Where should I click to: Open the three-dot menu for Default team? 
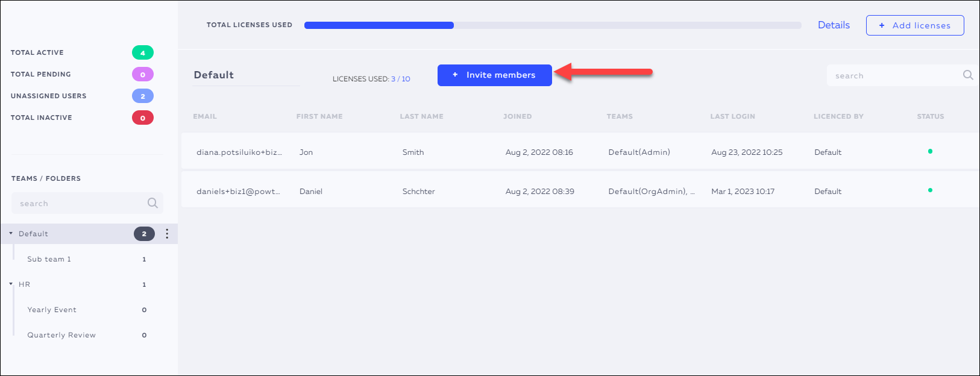(167, 234)
